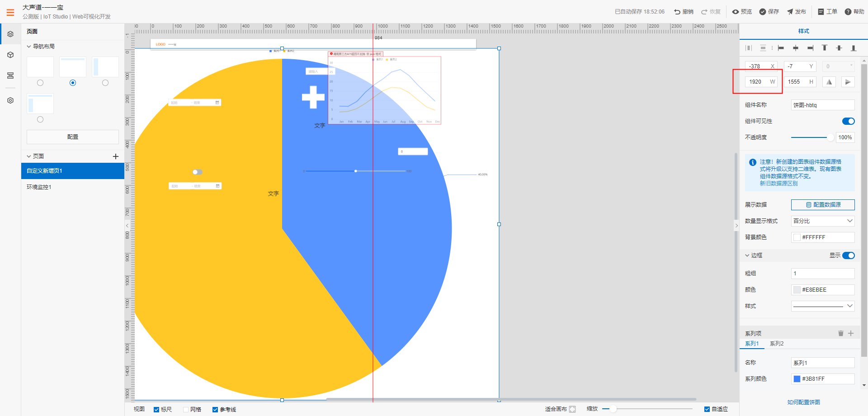Open the border 样式 line dropdown

[x=823, y=306]
